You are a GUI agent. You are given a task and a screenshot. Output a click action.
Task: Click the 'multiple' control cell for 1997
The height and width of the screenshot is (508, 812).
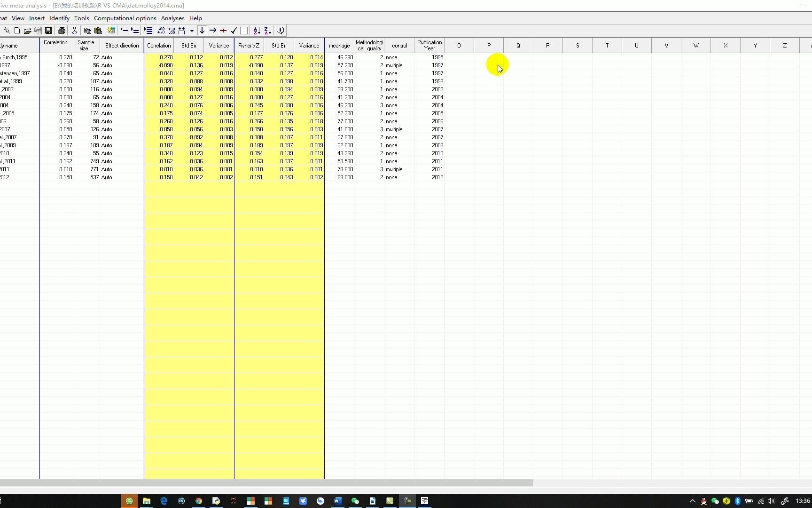[x=399, y=65]
